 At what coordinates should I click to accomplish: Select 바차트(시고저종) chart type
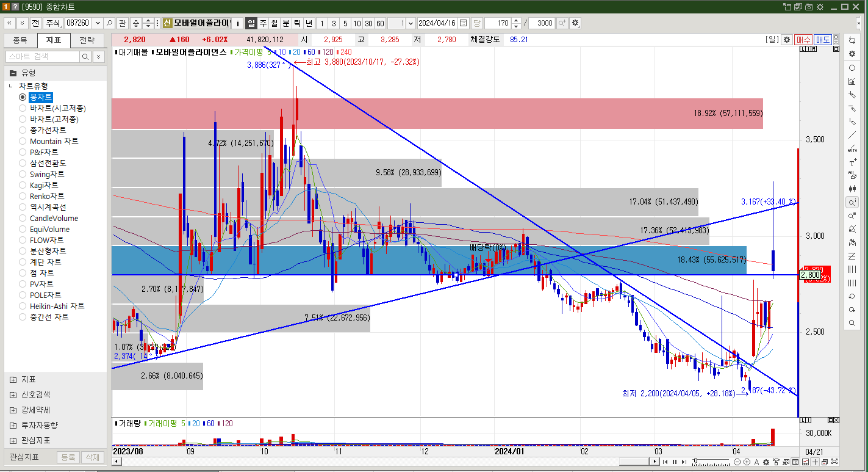[23, 108]
